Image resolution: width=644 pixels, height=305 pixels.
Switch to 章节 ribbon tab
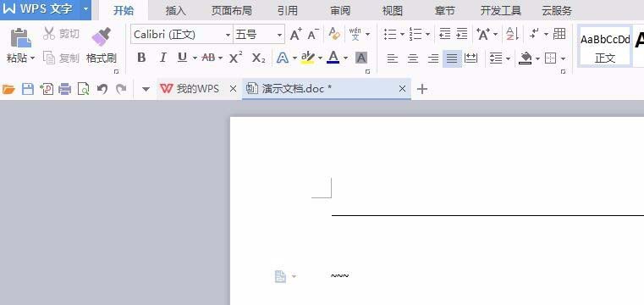point(445,10)
